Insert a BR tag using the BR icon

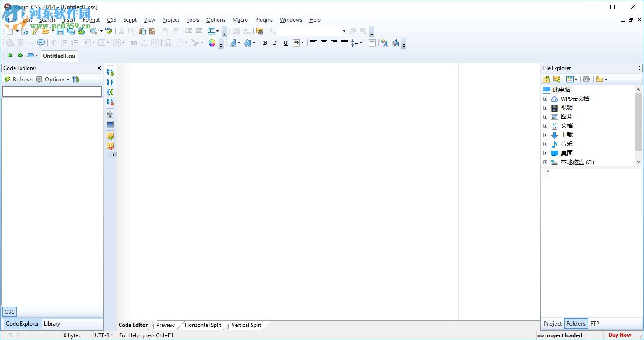pyautogui.click(x=133, y=43)
